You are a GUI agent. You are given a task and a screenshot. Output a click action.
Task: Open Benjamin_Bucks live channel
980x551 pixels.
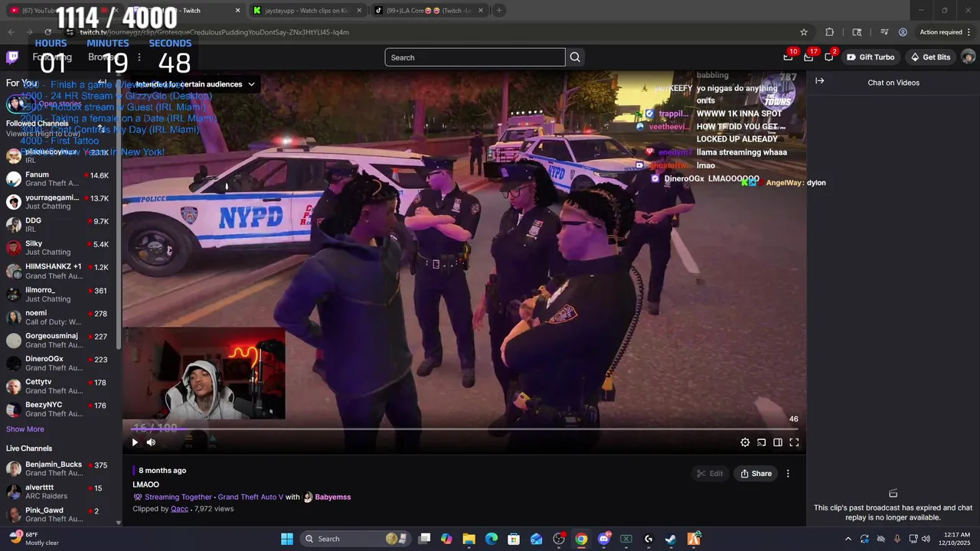coord(60,469)
